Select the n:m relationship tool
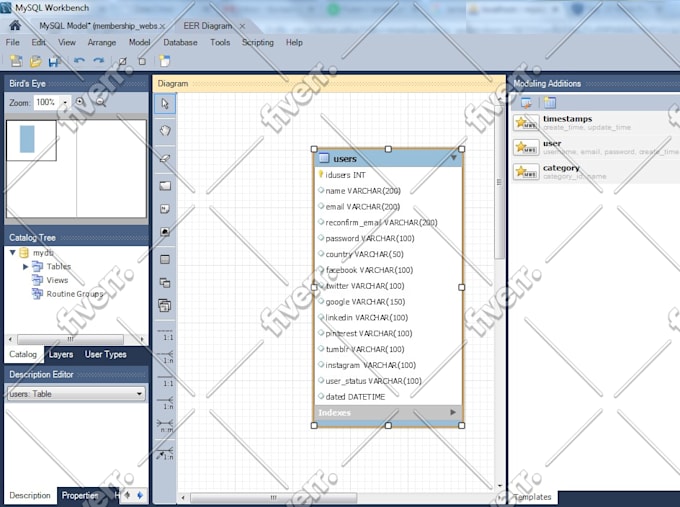 [165, 426]
